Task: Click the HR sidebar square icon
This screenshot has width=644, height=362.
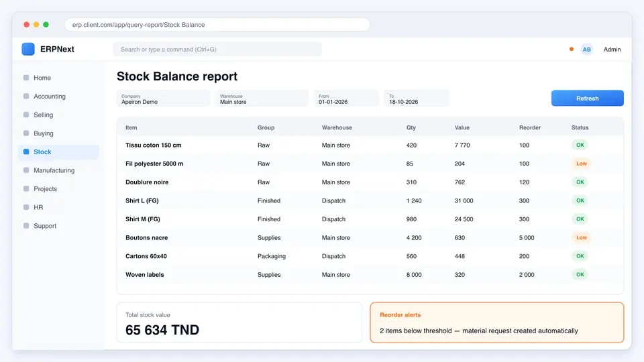Action: pos(26,207)
